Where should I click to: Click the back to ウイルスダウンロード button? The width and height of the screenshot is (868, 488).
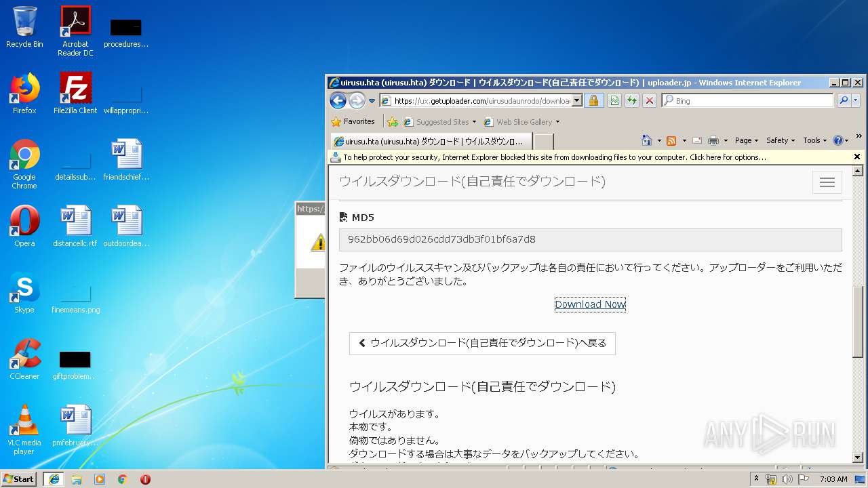[x=482, y=343]
